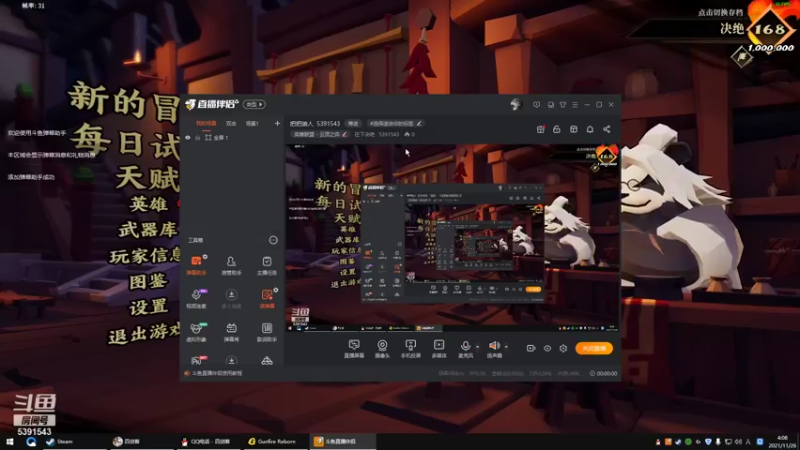Click the live preview canvas
Screen dimensions: 800x450
tap(452, 238)
